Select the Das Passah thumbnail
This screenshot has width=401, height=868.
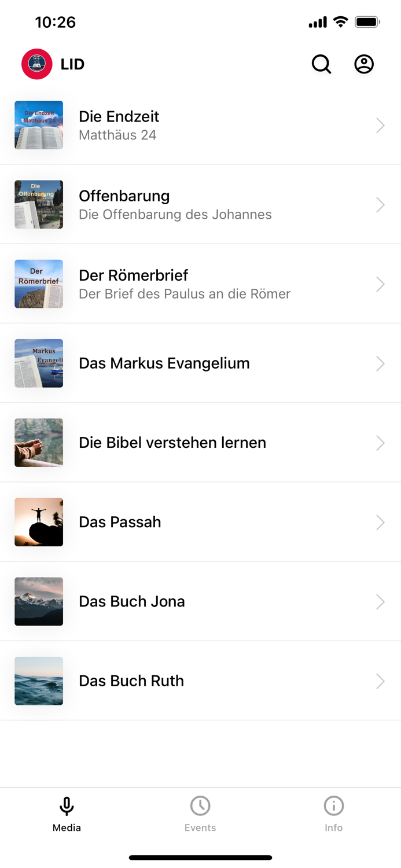point(38,522)
